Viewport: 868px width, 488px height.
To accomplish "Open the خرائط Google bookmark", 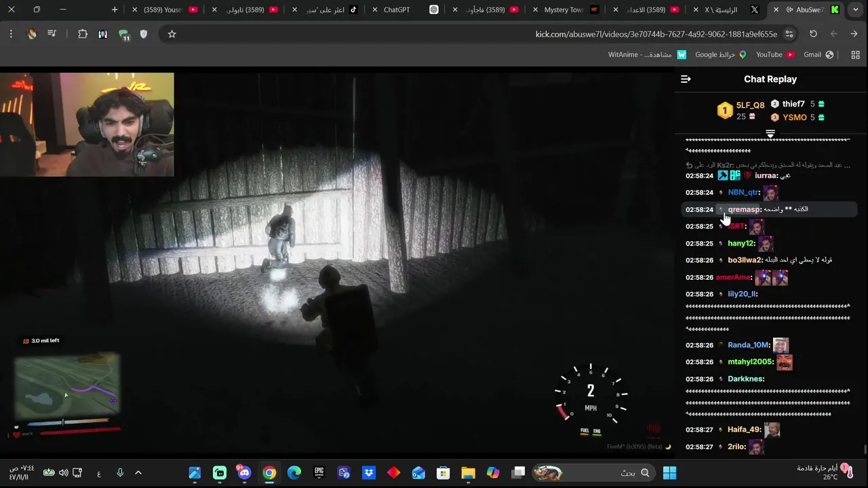I will point(720,55).
